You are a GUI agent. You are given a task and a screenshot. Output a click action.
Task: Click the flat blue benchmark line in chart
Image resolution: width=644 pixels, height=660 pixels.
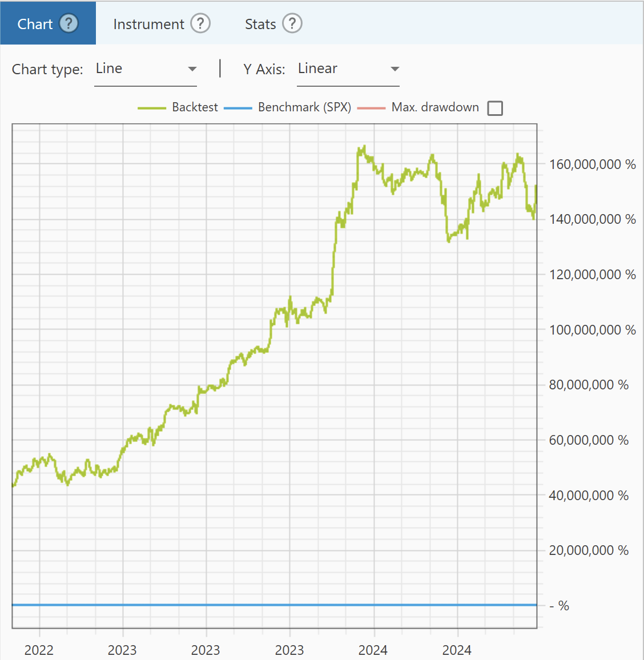point(274,605)
